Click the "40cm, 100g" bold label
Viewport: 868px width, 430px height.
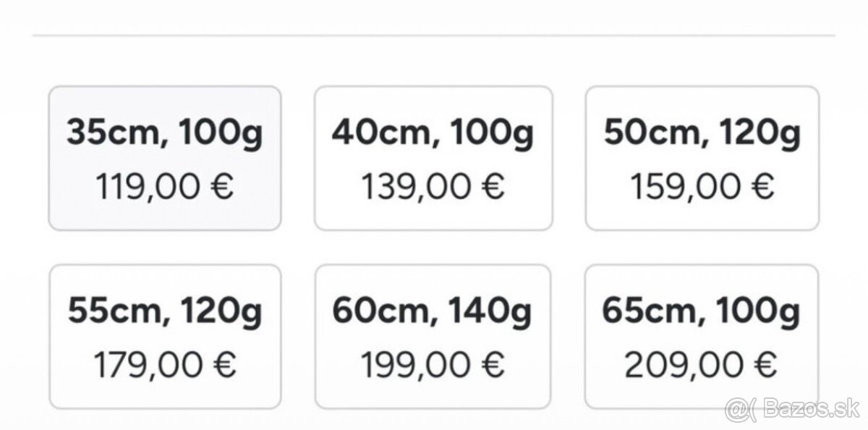(433, 133)
